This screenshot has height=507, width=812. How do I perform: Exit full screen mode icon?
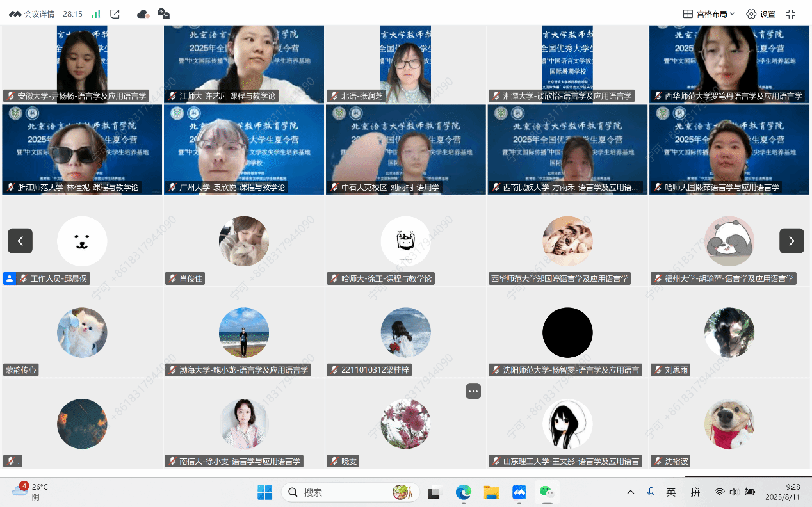point(791,14)
